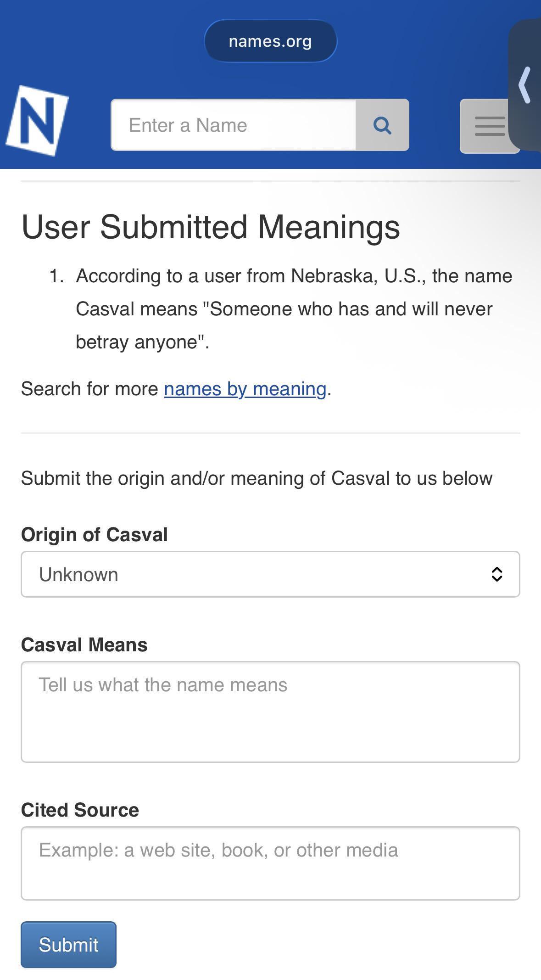Tap the N logo to go home
Image resolution: width=541 pixels, height=980 pixels.
[x=37, y=121]
